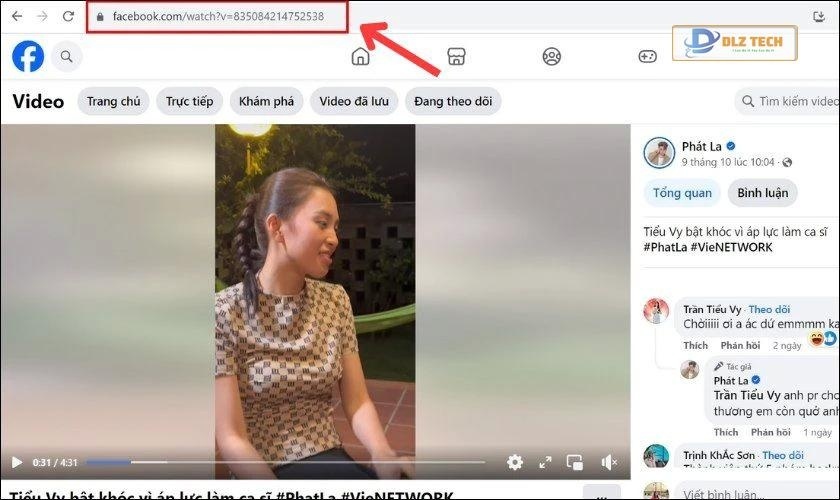Open the Facebook logo home link

(x=28, y=56)
